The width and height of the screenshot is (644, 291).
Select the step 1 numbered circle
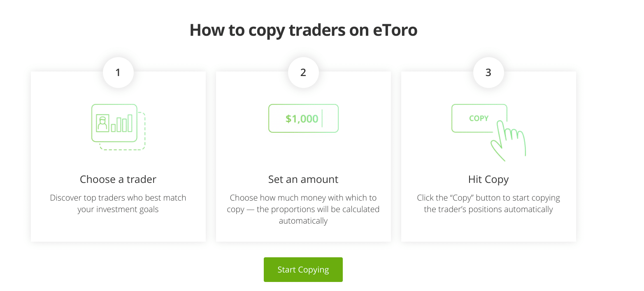click(118, 72)
